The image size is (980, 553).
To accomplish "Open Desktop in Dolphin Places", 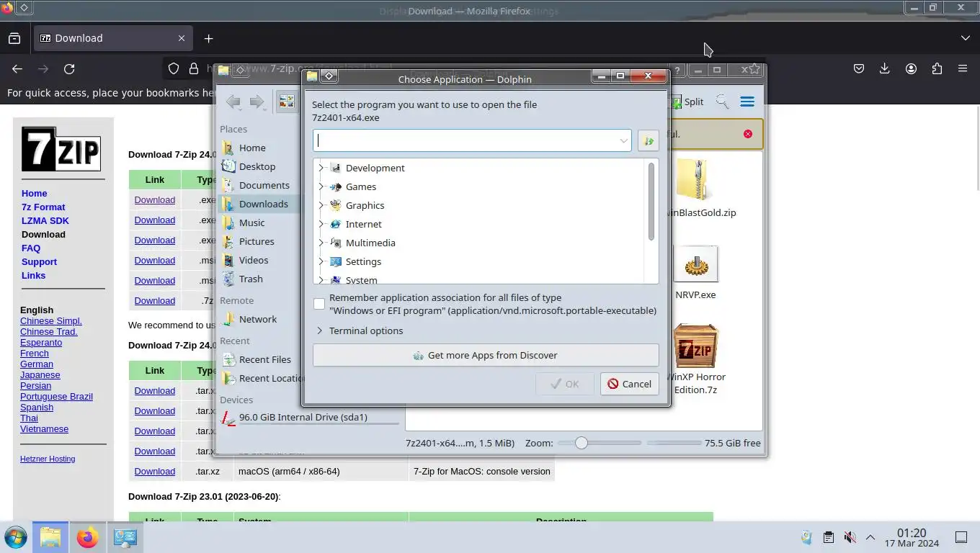I will click(257, 166).
